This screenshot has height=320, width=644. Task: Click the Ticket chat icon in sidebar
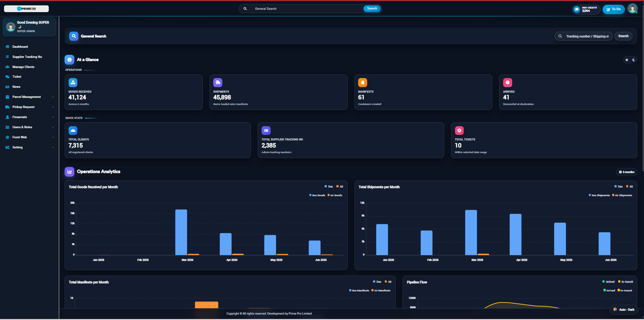pyautogui.click(x=7, y=77)
